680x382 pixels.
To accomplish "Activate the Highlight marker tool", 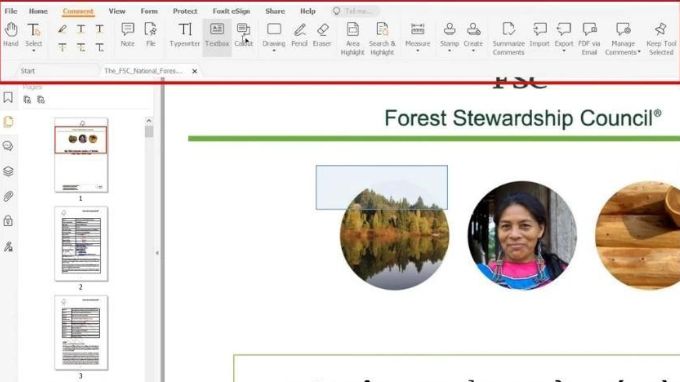I will (62, 29).
